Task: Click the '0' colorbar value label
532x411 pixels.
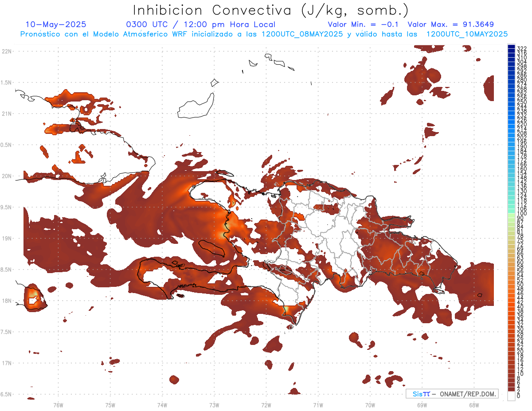Action: click(518, 396)
